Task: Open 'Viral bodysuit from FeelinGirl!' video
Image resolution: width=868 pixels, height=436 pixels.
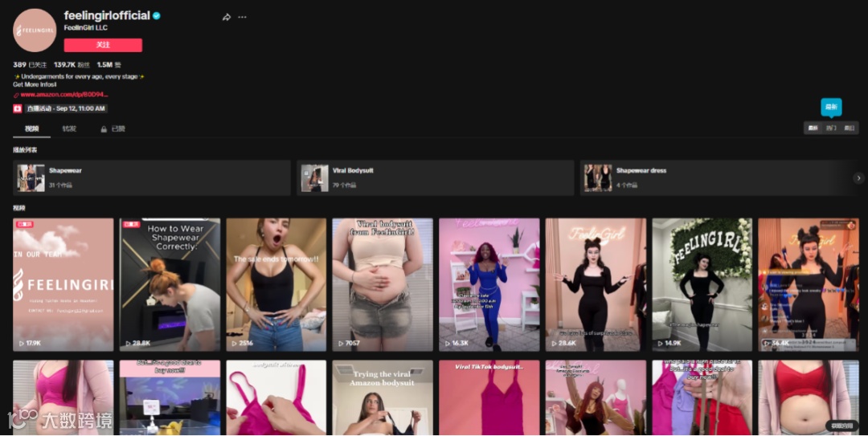Action: pyautogui.click(x=383, y=284)
